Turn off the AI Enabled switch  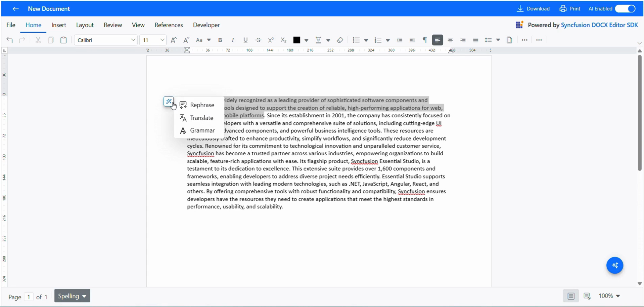(x=625, y=9)
